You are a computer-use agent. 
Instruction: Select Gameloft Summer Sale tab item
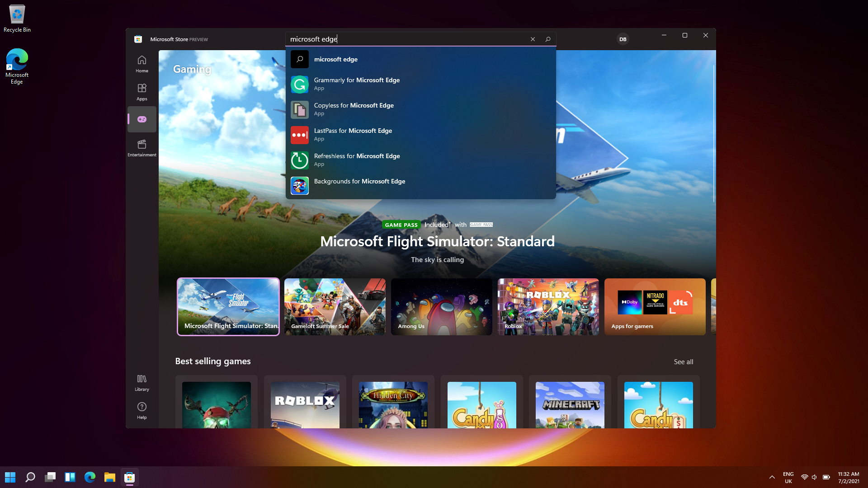coord(335,306)
